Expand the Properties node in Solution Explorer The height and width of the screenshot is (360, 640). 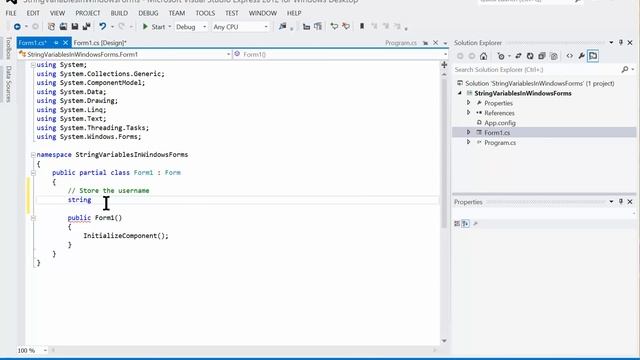[469, 103]
